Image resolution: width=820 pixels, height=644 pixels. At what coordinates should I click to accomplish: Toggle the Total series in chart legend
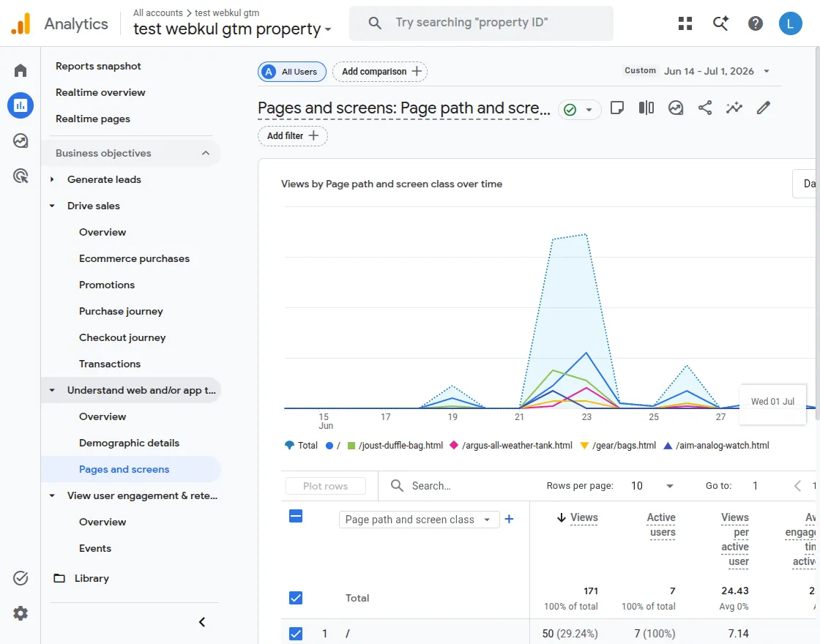point(301,446)
